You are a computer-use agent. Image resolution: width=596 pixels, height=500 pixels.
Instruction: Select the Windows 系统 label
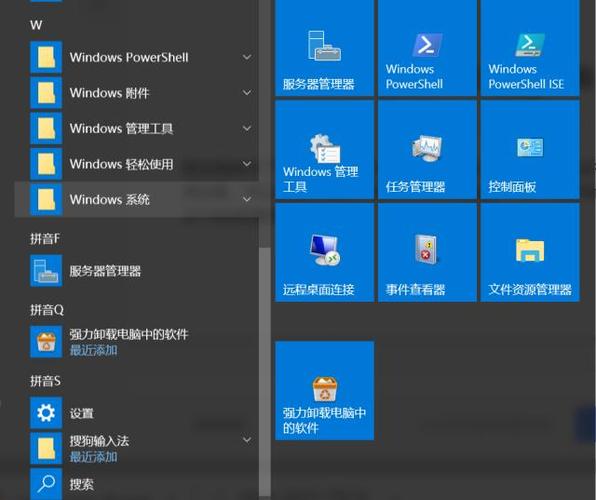109,200
